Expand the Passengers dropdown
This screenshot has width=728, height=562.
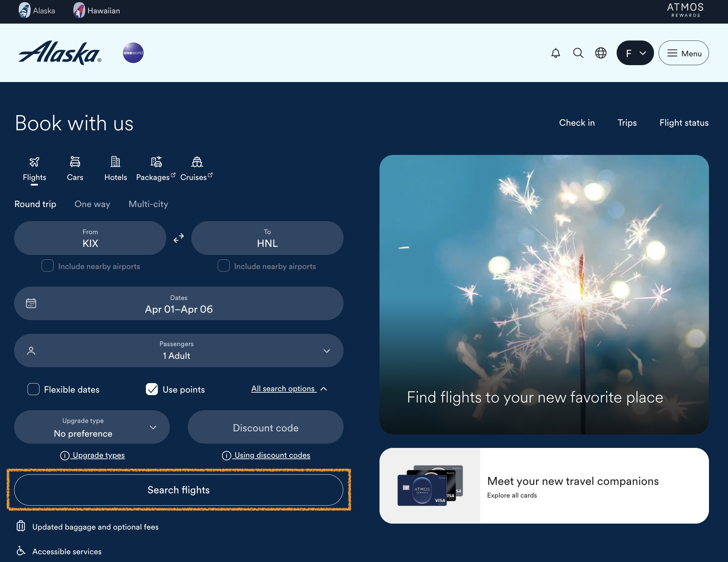tap(179, 351)
